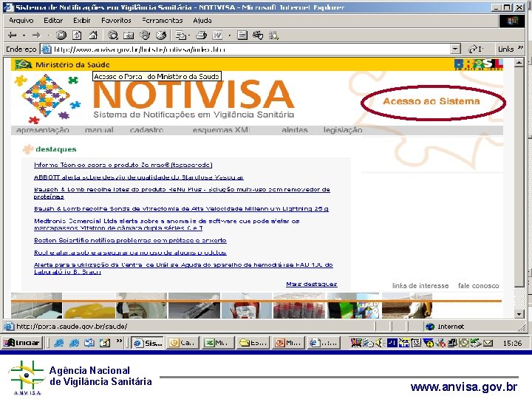
Task: Click the Acesso ao Sistema link
Action: pyautogui.click(x=432, y=101)
